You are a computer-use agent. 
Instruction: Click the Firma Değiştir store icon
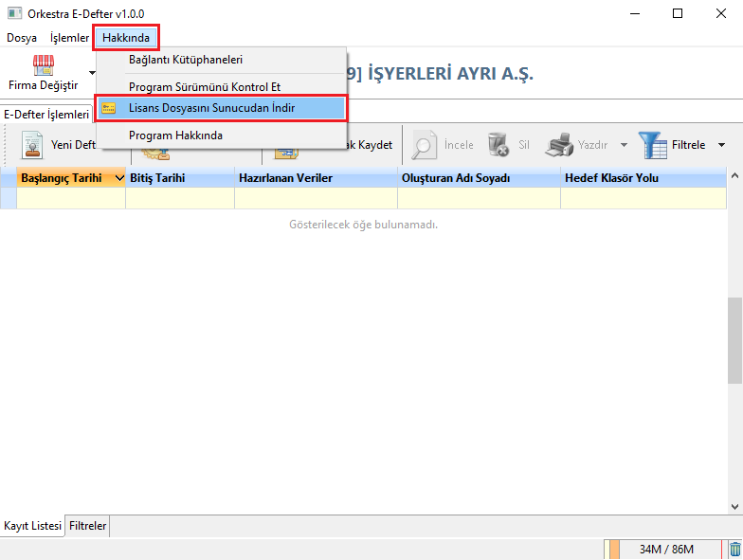pos(44,65)
